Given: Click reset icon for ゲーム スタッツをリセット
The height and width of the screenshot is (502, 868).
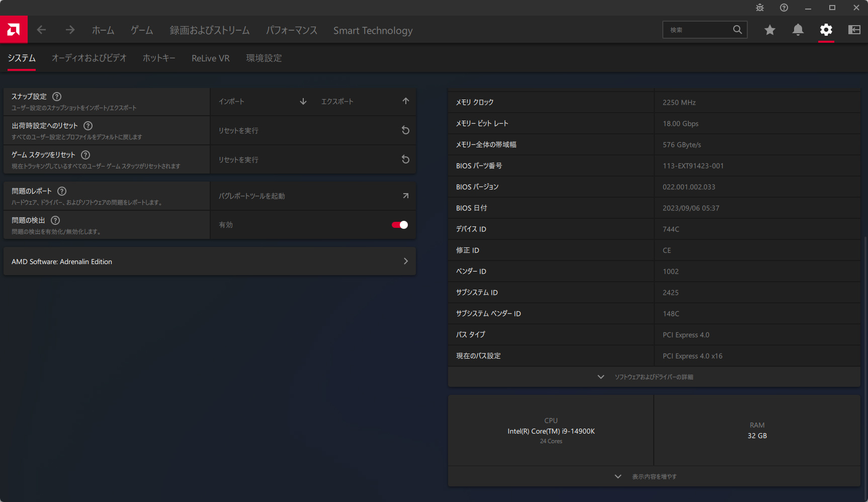Looking at the screenshot, I should 405,160.
